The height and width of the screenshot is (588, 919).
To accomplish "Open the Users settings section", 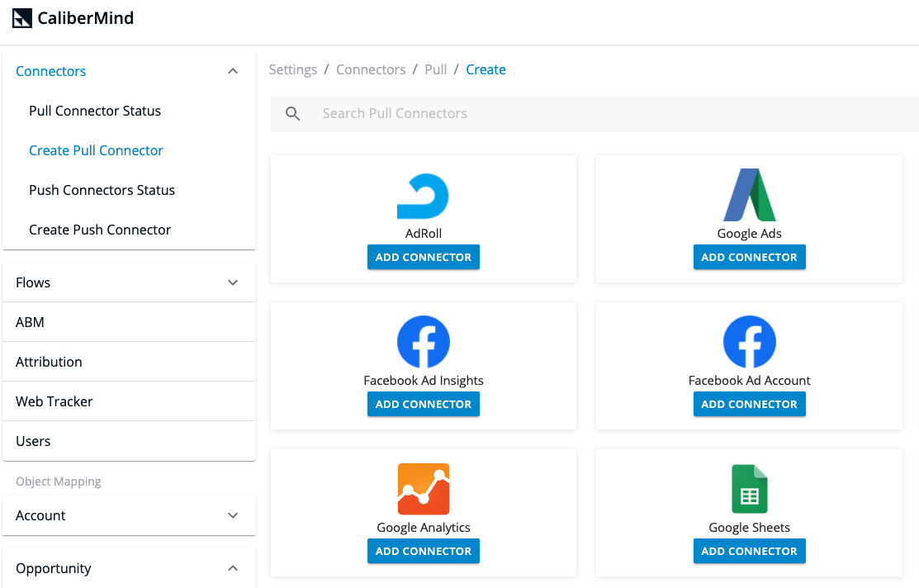I will (129, 441).
